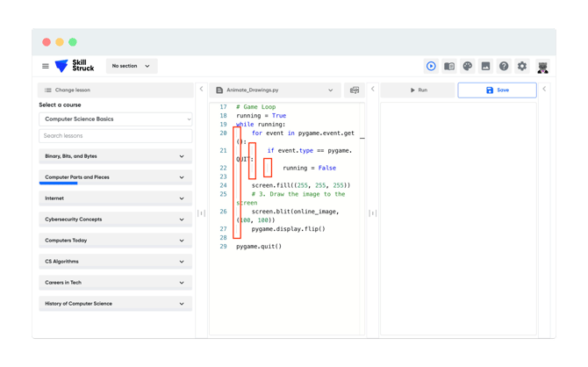The height and width of the screenshot is (367, 588).
Task: Expand the CS Algorithms section
Action: click(x=116, y=261)
